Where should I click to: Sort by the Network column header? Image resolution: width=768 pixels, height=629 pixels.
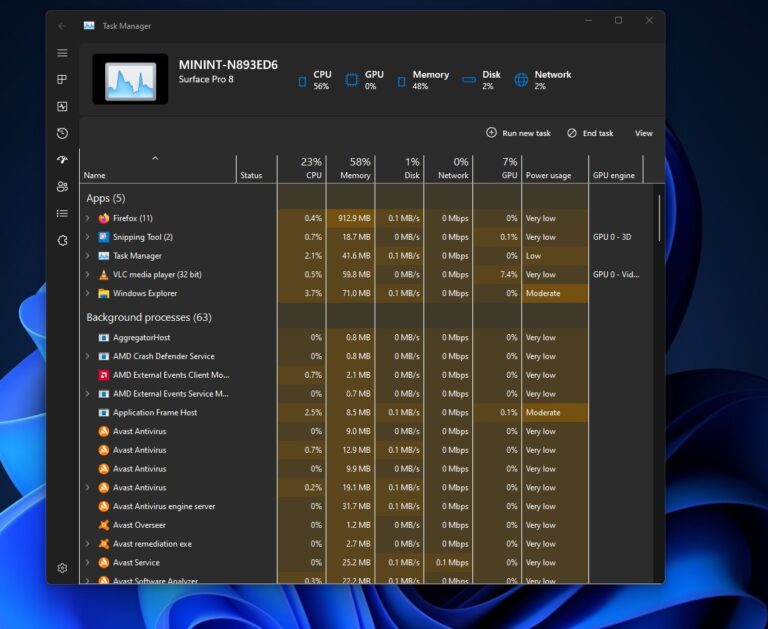point(449,169)
